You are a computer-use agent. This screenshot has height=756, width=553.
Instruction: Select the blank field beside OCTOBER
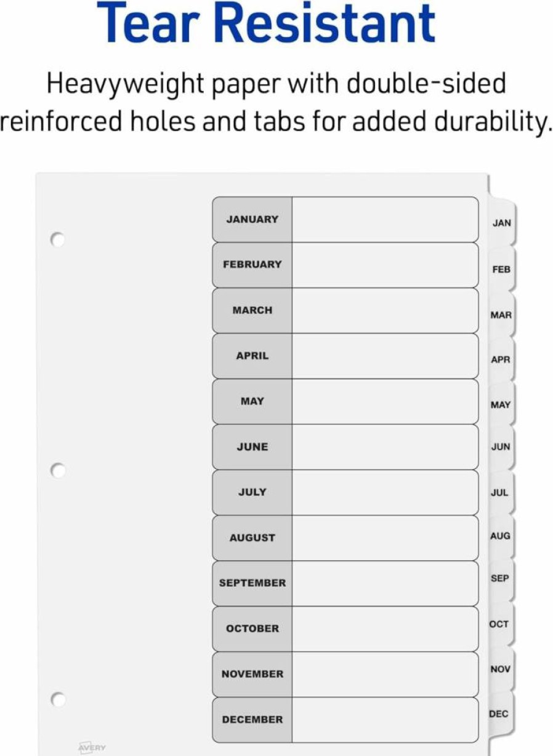point(385,629)
